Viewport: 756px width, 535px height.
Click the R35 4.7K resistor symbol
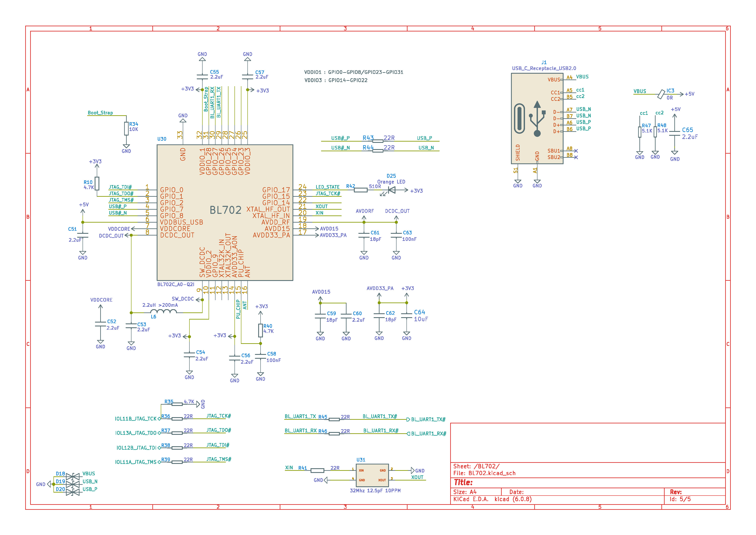177,404
